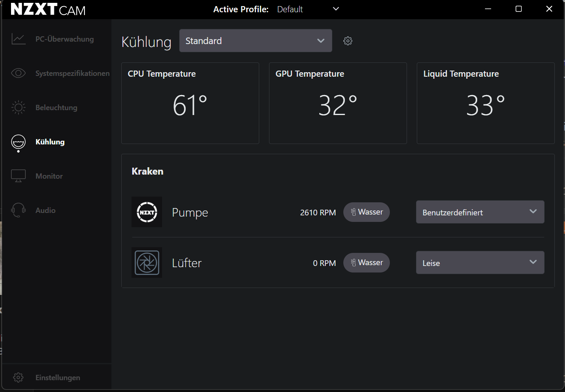Viewport: 565px width, 392px height.
Task: Close the NZXT CAM window
Action: [x=549, y=9]
